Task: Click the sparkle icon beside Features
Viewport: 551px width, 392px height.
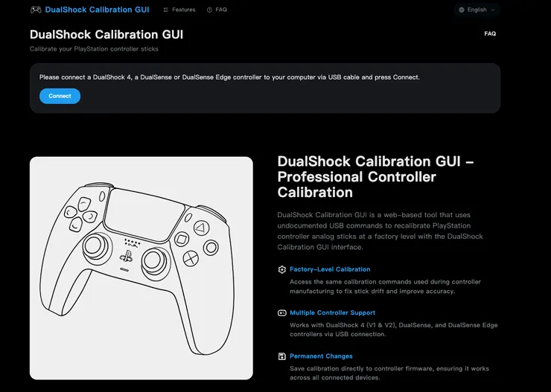Action: (166, 10)
